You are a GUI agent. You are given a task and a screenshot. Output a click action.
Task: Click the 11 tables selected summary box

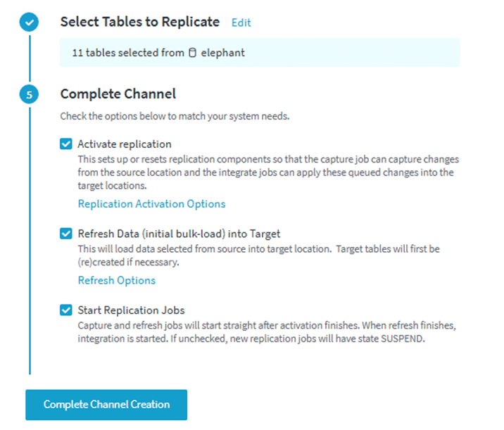point(259,53)
